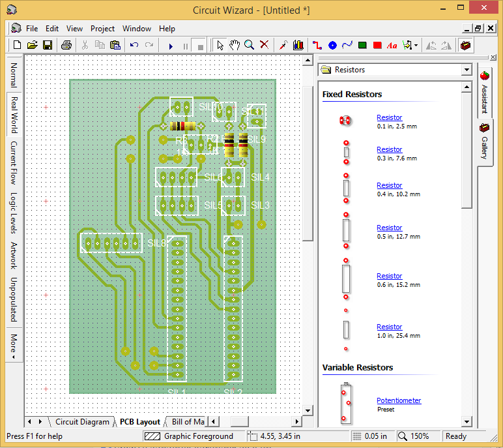Cut selection using the scissors icon

85,45
